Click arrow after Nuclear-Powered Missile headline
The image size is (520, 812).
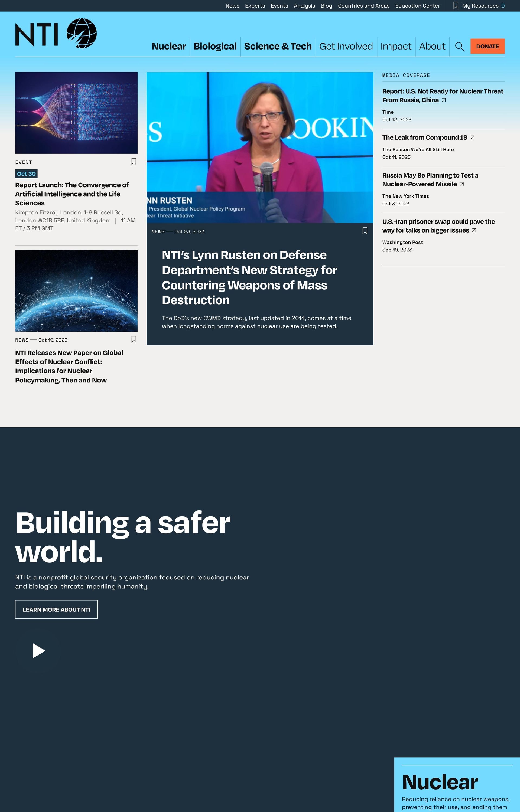[462, 184]
